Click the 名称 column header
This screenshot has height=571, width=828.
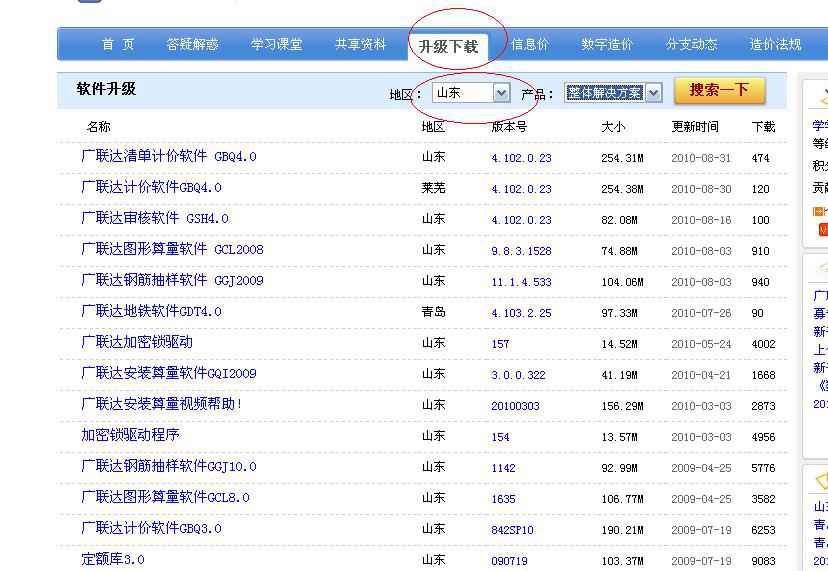[98, 127]
